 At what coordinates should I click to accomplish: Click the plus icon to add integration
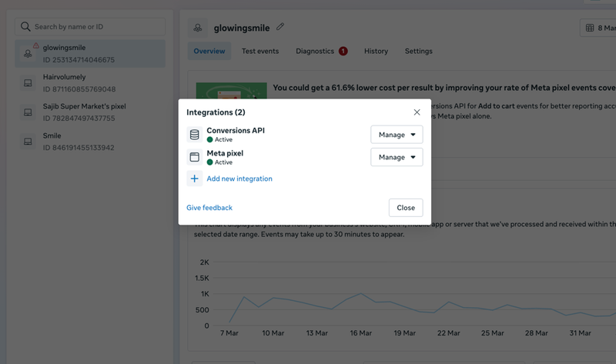(x=195, y=179)
